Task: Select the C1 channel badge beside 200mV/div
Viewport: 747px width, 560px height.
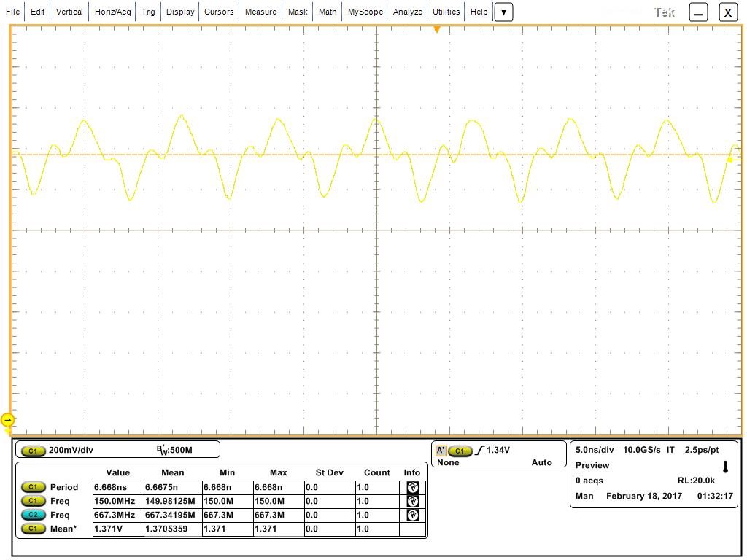Action: (x=33, y=451)
